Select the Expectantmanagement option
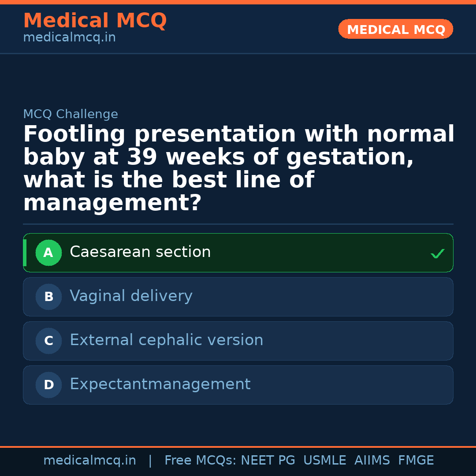This screenshot has width=476, height=476. [x=160, y=384]
